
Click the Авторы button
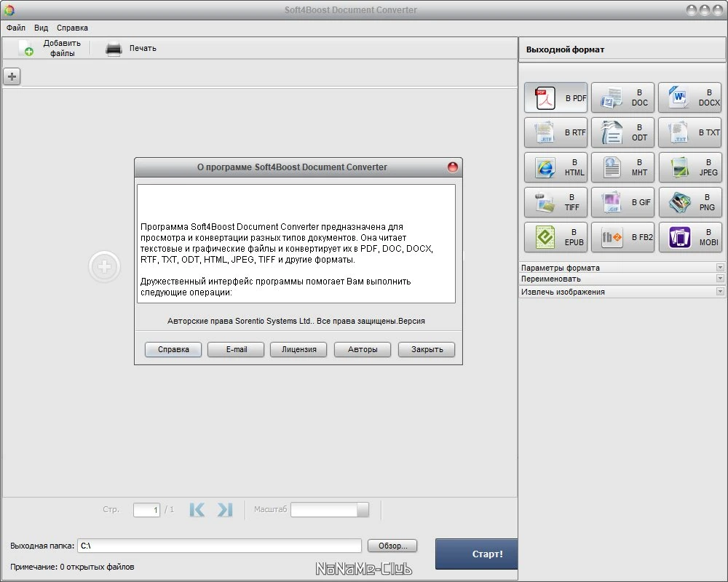click(x=363, y=349)
